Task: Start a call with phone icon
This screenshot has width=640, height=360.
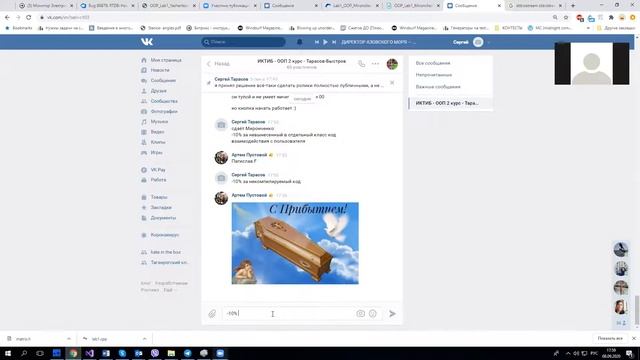Action: (x=362, y=64)
